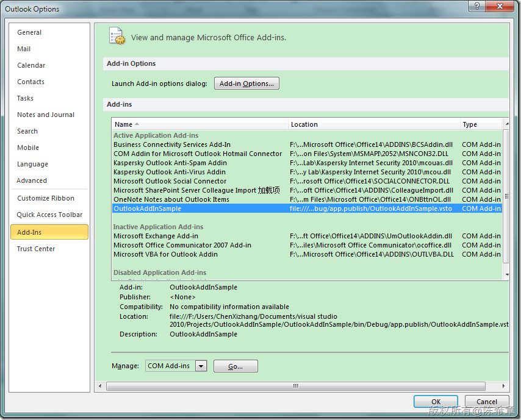This screenshot has height=420, width=521.
Task: Select Microsoft VBA for Outlook Addin row
Action: pos(307,254)
